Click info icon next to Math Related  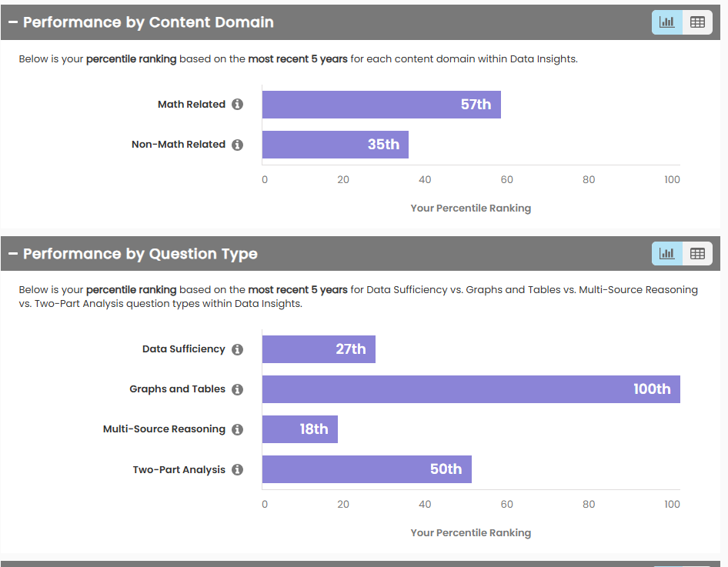[x=237, y=105]
